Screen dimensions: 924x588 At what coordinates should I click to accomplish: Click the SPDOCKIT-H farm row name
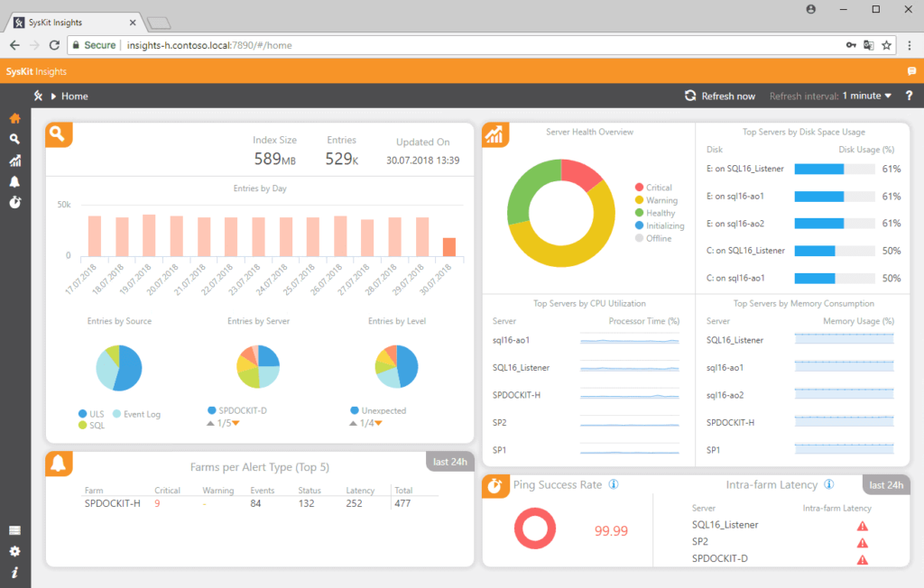(113, 503)
